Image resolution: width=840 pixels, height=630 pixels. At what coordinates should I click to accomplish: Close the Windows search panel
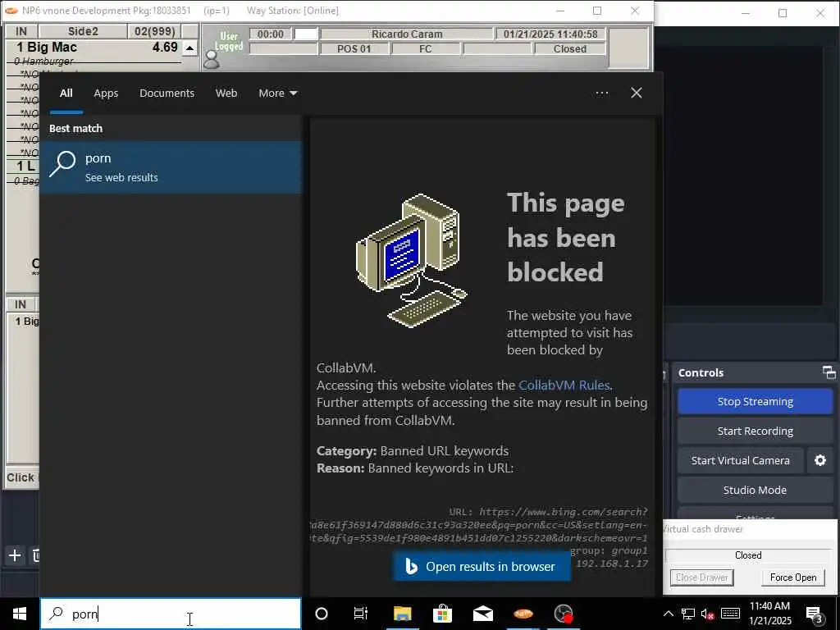[636, 94]
